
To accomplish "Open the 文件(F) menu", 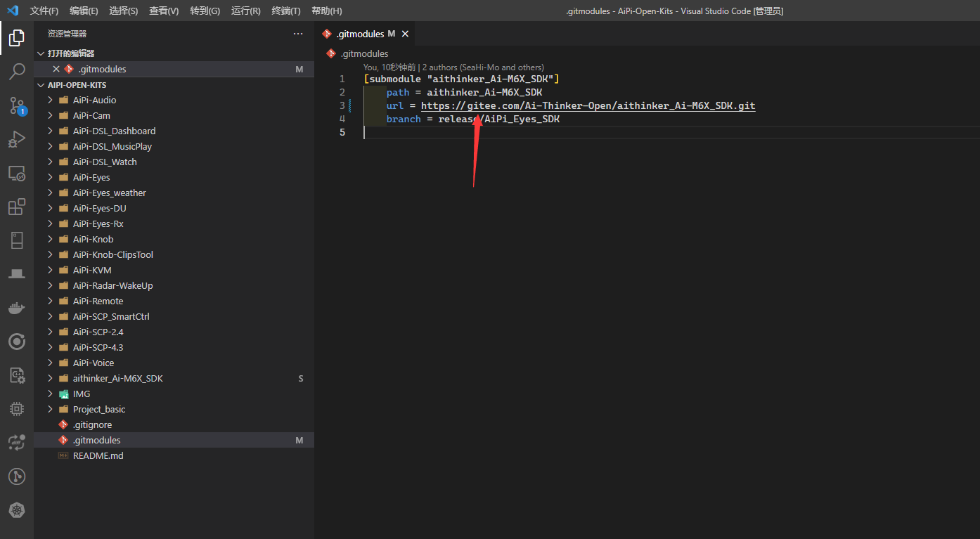I will [44, 11].
